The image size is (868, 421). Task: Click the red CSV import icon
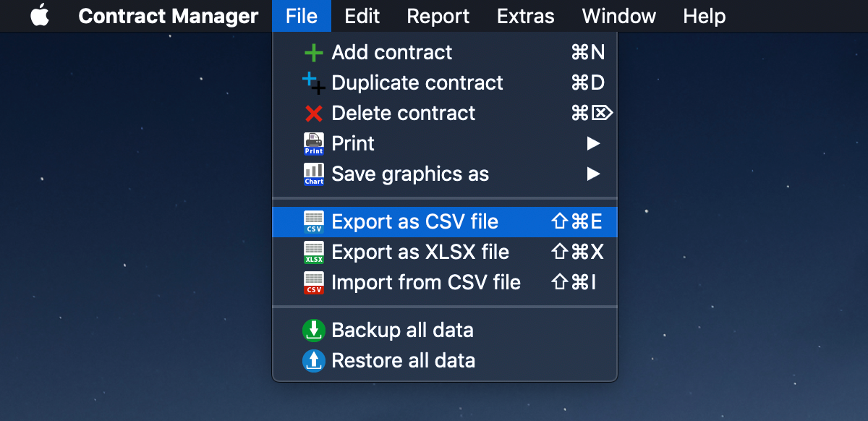(314, 283)
